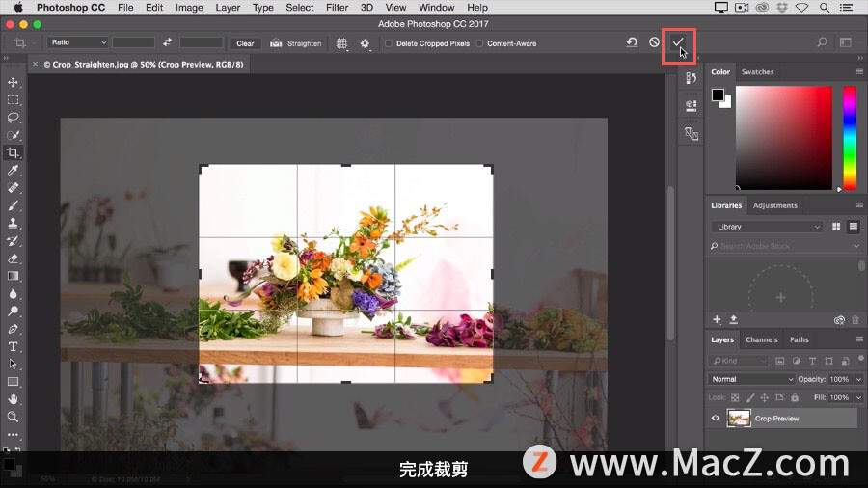Open the Ratio preset dropdown
The image size is (868, 488).
click(77, 42)
